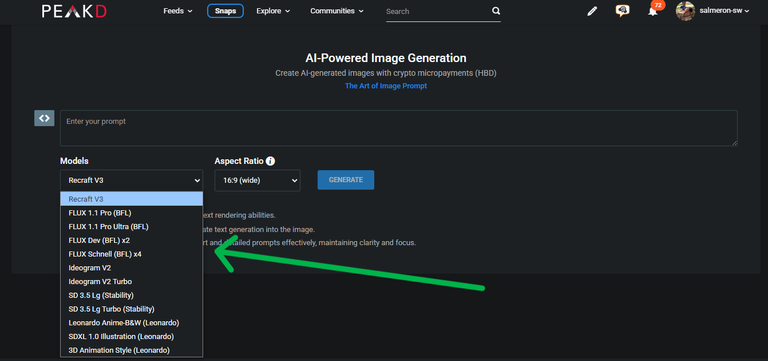Open the Communities dropdown
768x361 pixels.
click(337, 11)
